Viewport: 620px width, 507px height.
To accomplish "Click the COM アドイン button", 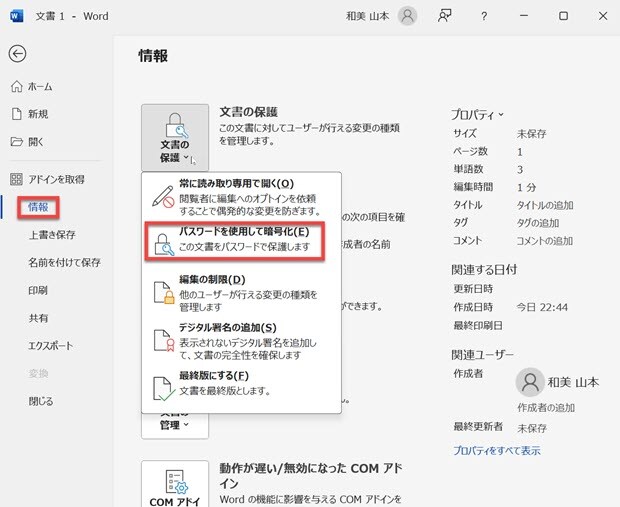I will (x=175, y=486).
